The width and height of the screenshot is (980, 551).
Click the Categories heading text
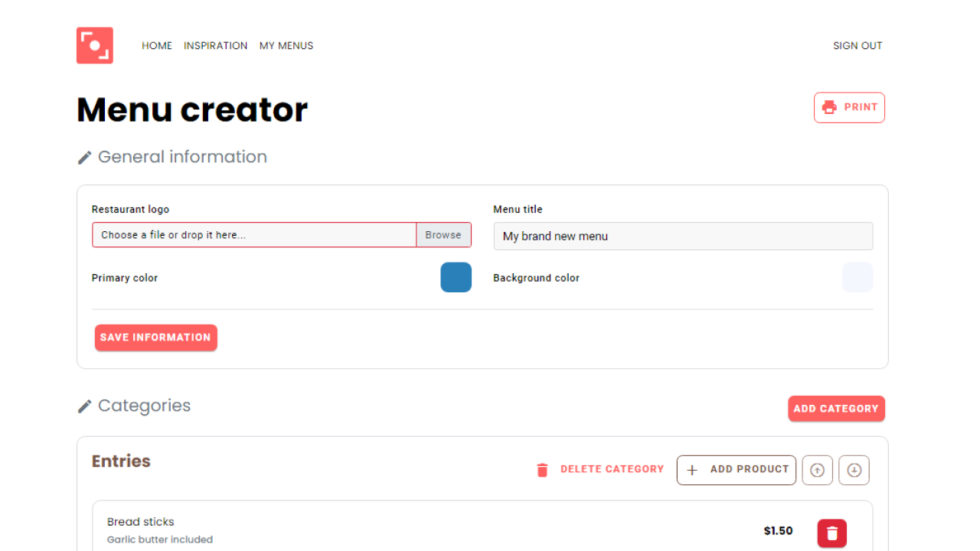(144, 406)
